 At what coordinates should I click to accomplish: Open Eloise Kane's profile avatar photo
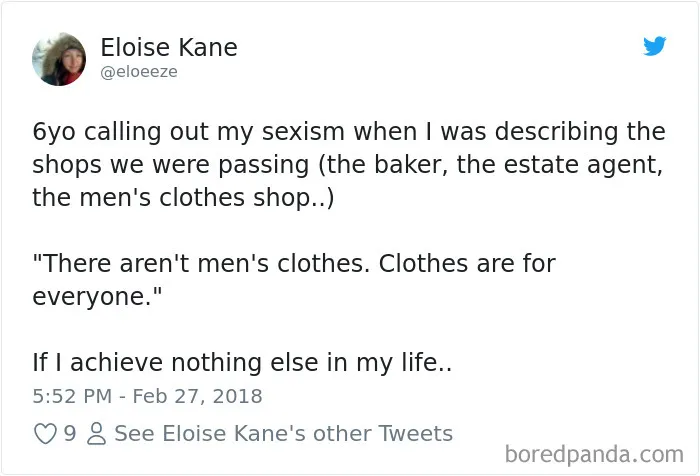point(59,59)
